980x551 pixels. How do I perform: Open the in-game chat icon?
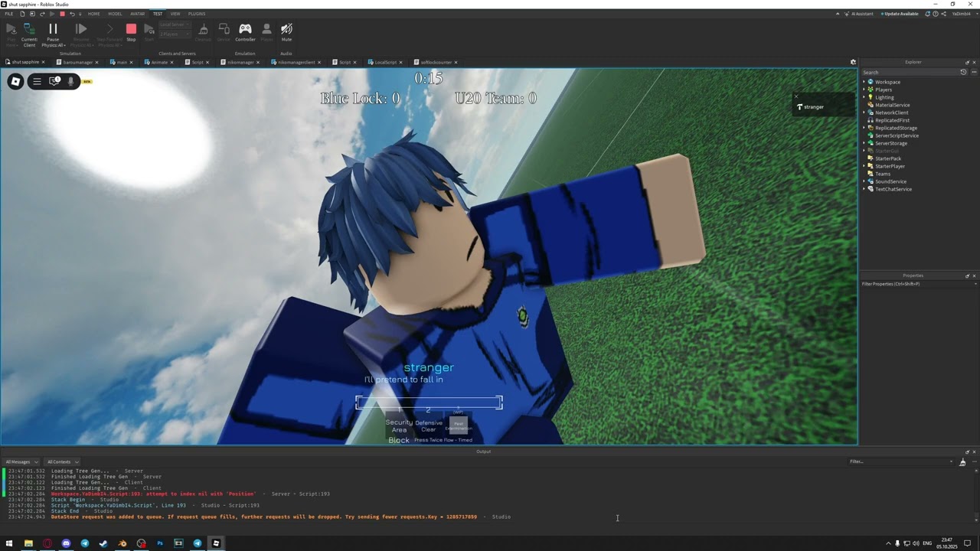click(54, 81)
